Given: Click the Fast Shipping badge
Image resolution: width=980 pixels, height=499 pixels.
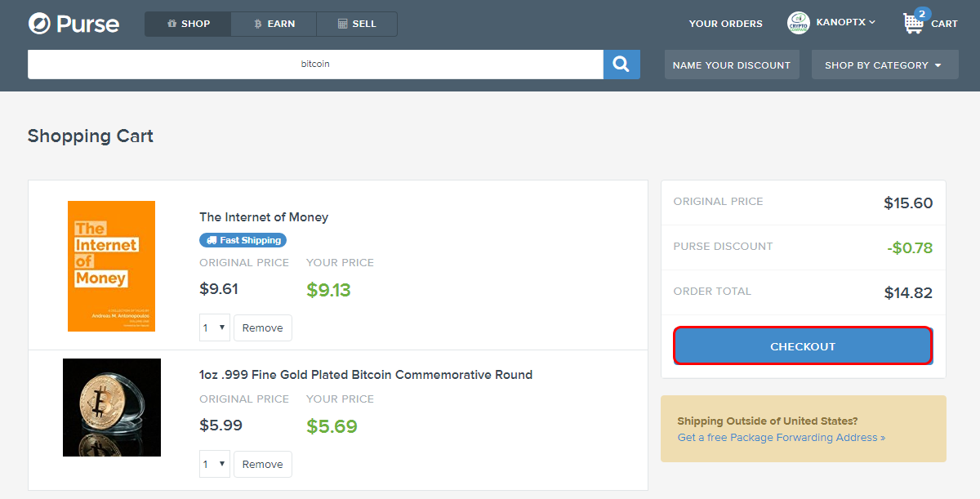Looking at the screenshot, I should click(x=243, y=240).
